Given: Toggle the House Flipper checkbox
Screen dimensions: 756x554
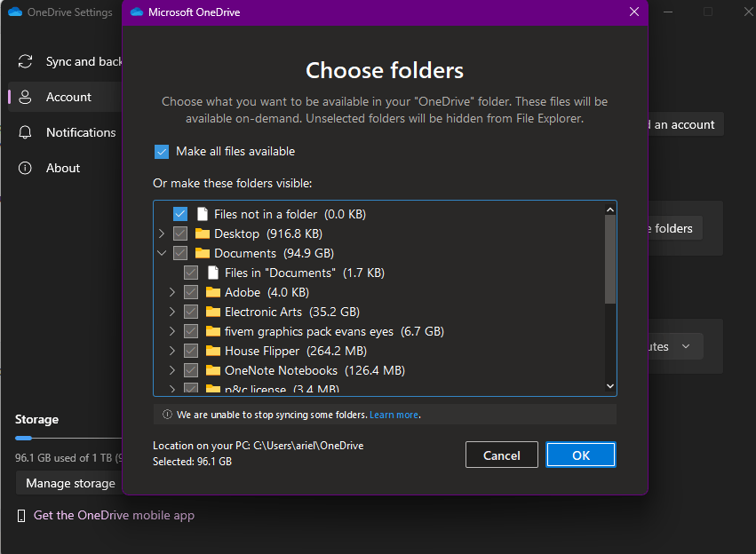Looking at the screenshot, I should pos(190,351).
